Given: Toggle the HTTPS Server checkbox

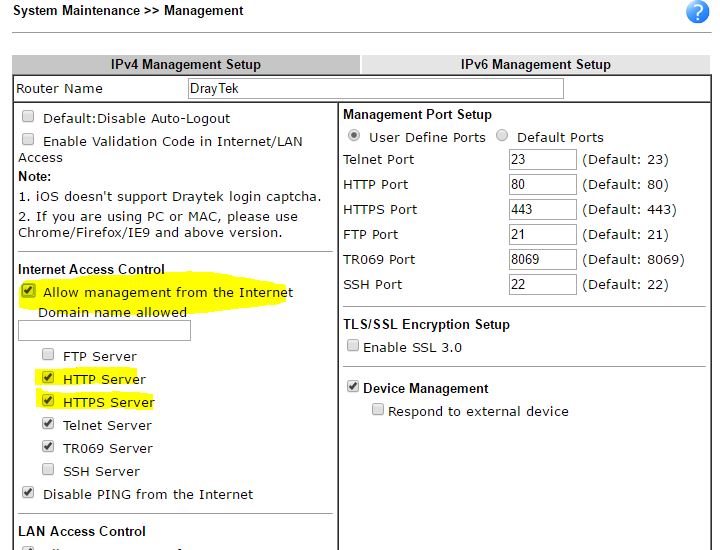Looking at the screenshot, I should [x=48, y=401].
